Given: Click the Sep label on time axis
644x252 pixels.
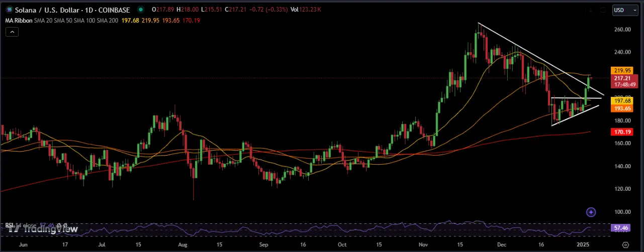Looking at the screenshot, I should click(x=264, y=245).
